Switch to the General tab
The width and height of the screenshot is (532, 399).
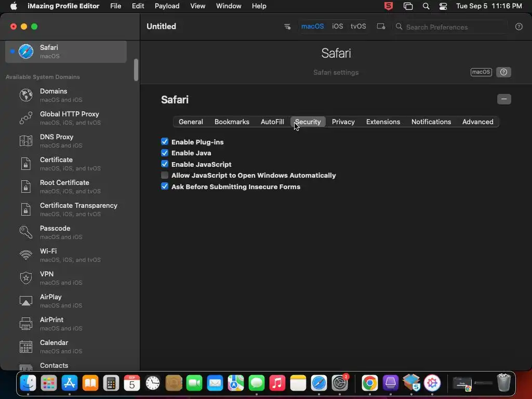click(x=191, y=122)
